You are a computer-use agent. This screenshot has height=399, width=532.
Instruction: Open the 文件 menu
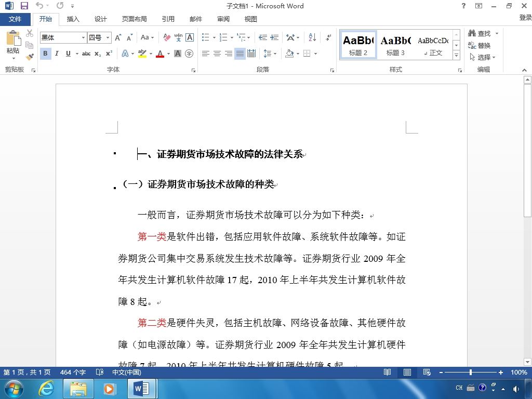tap(15, 19)
